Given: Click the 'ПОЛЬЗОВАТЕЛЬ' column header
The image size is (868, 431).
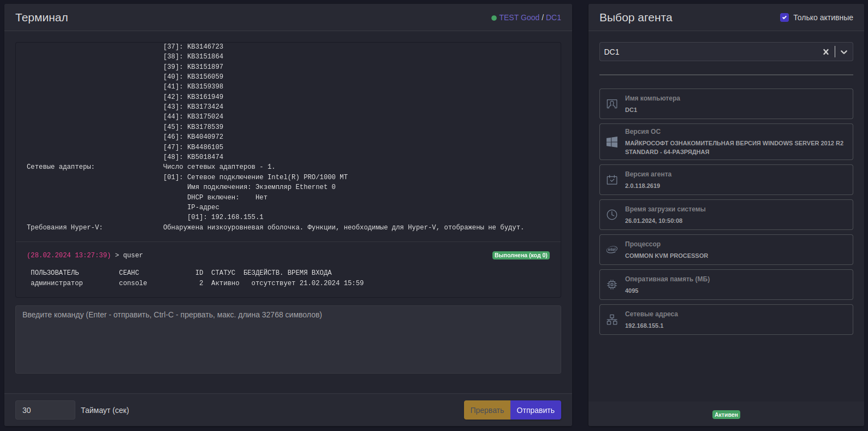Looking at the screenshot, I should point(55,273).
